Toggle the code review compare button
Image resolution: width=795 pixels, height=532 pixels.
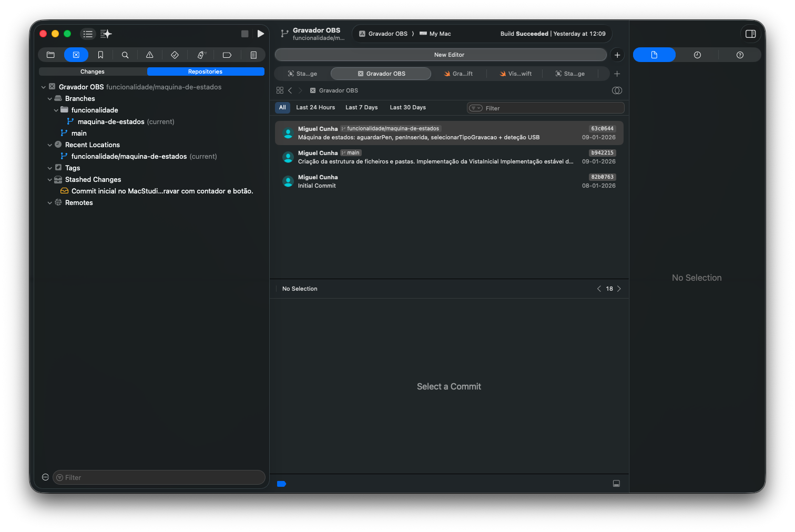click(x=617, y=90)
